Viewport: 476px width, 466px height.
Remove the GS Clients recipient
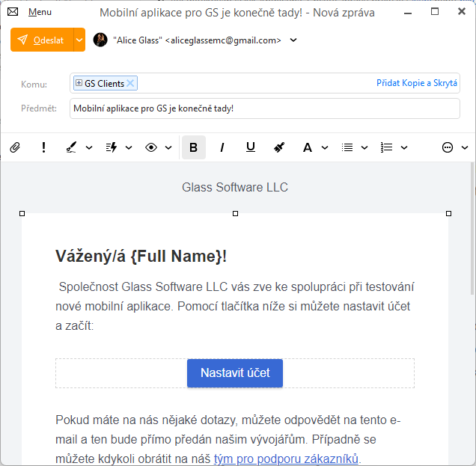130,83
